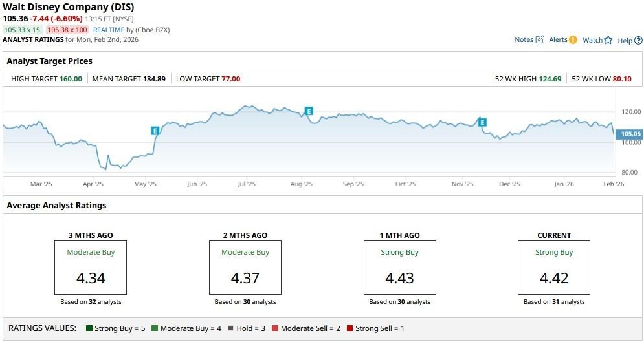Click the Walt Disney Company (DIS) title
The height and width of the screenshot is (342, 644).
click(68, 7)
